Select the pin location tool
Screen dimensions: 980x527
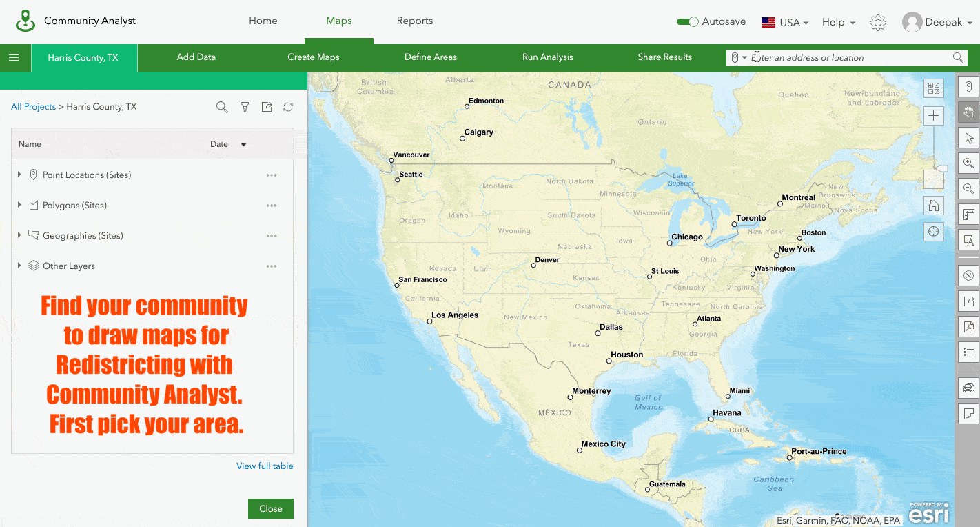tap(968, 87)
